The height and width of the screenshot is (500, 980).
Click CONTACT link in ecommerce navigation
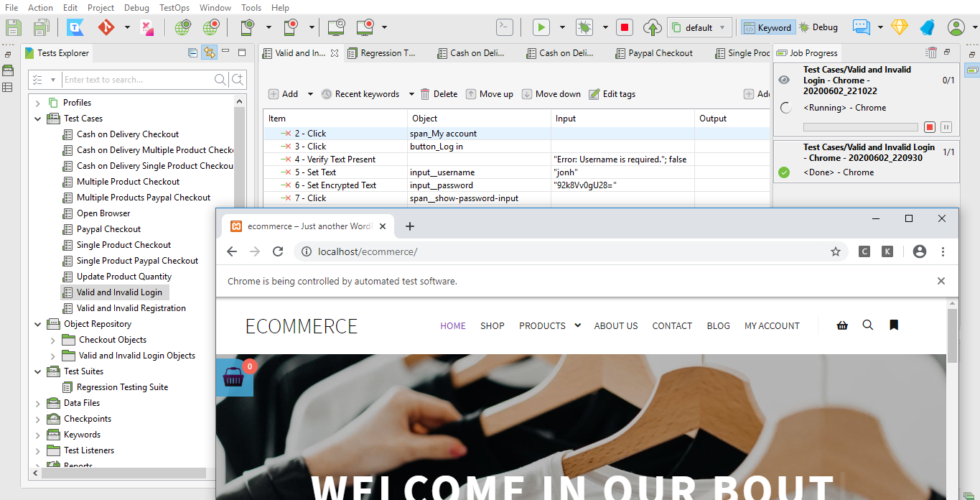(x=672, y=326)
